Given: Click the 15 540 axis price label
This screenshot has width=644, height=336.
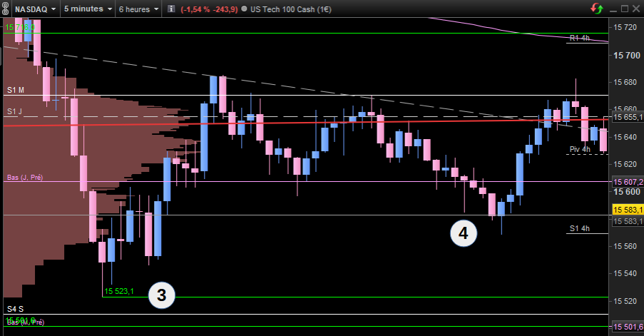Looking at the screenshot, I should 625,273.
